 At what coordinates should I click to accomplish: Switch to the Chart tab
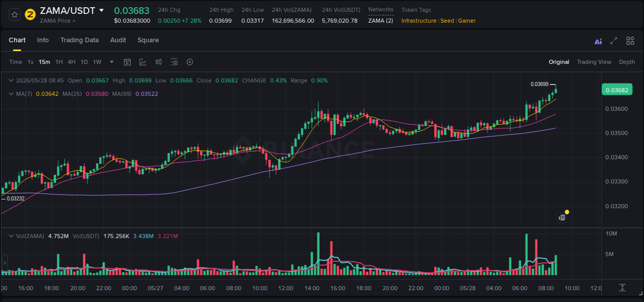click(17, 40)
